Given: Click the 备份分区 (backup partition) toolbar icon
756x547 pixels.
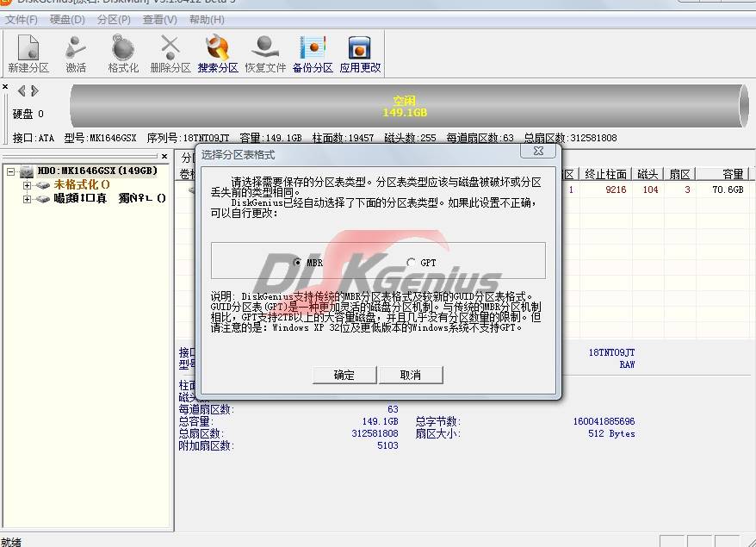Looking at the screenshot, I should tap(313, 53).
